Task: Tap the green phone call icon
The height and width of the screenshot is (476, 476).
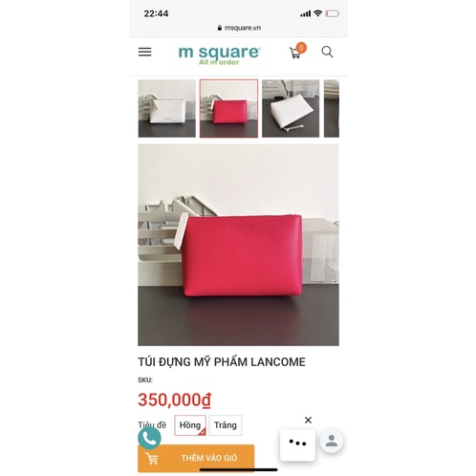Action: coord(149,439)
